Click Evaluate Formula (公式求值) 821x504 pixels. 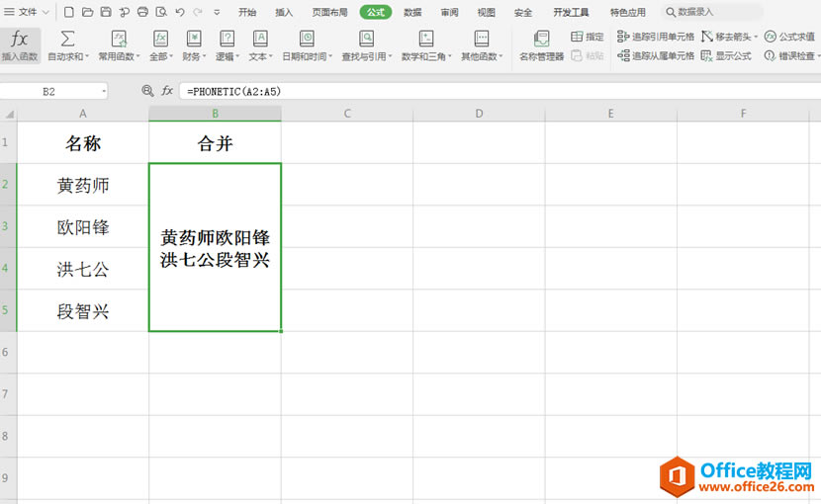coord(789,37)
